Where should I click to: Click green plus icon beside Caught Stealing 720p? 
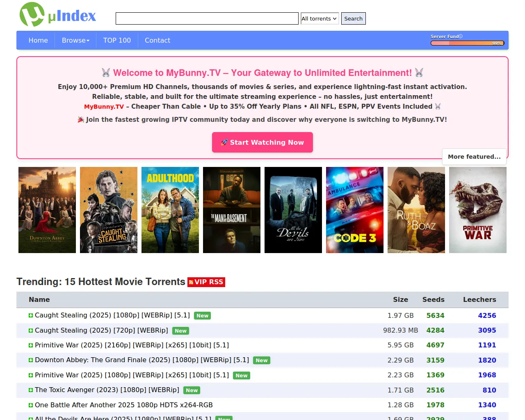pos(31,331)
